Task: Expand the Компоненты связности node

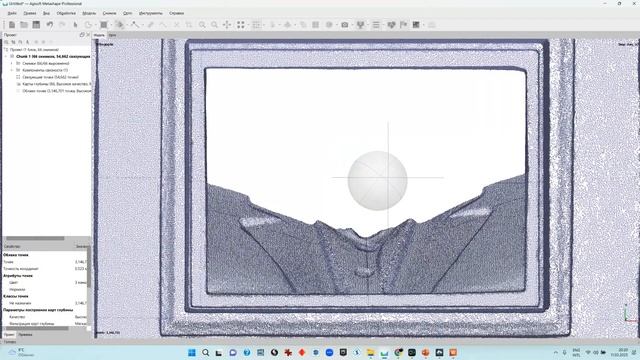Action: (x=11, y=70)
